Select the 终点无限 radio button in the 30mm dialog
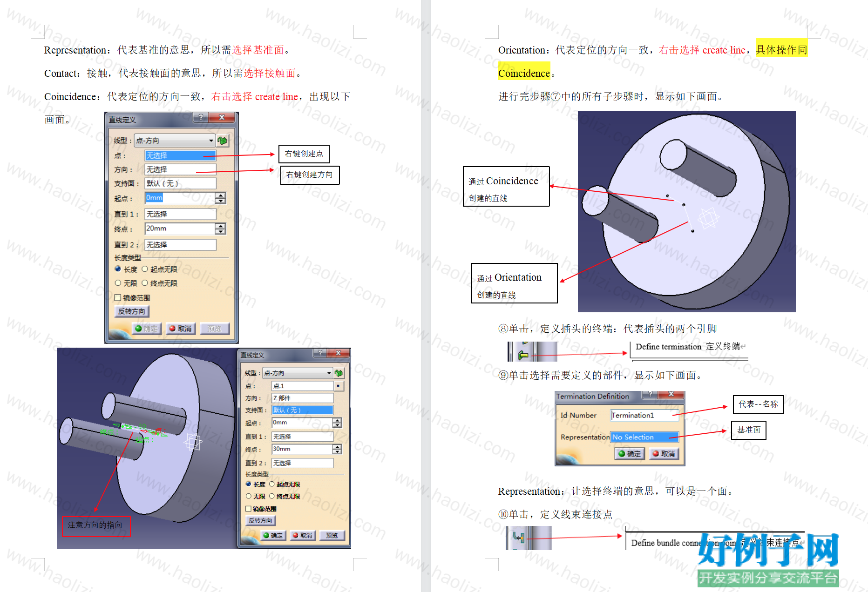 point(271,496)
